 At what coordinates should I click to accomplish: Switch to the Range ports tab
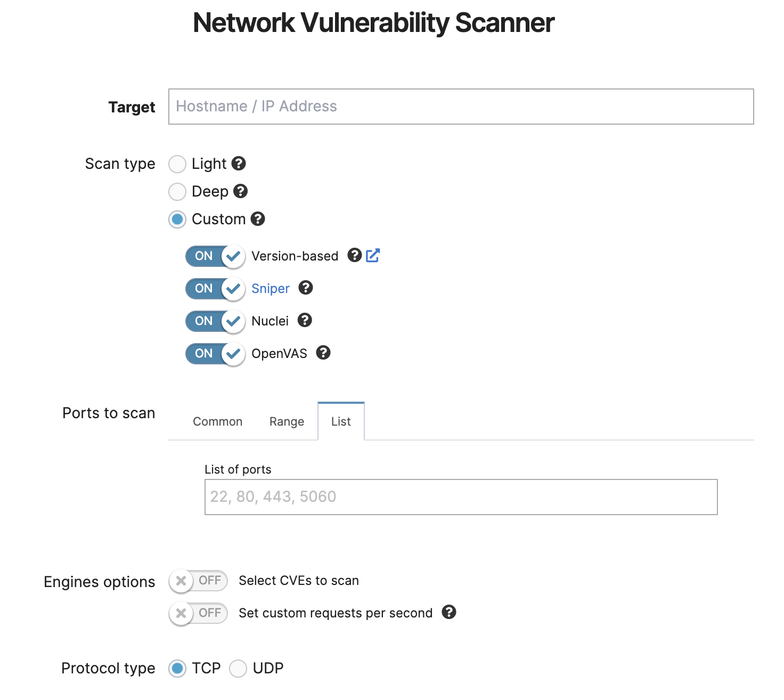point(287,421)
